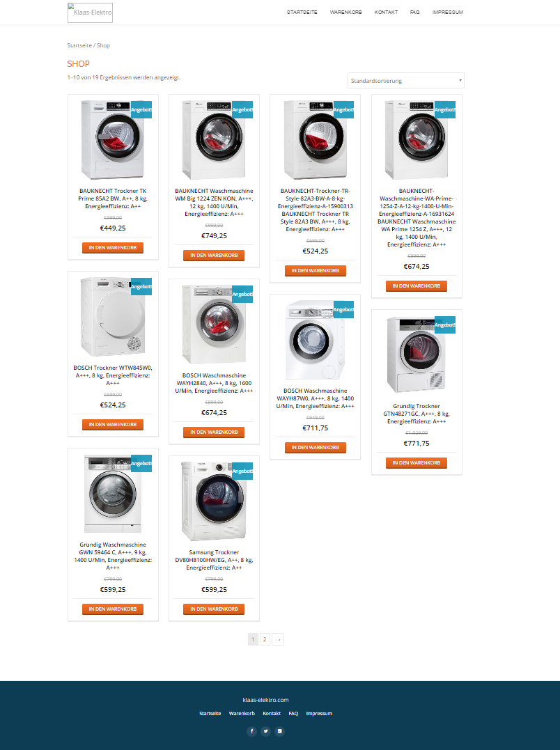This screenshot has width=560, height=750.
Task: Open IMPRESSUM in the top navigation
Action: [448, 12]
